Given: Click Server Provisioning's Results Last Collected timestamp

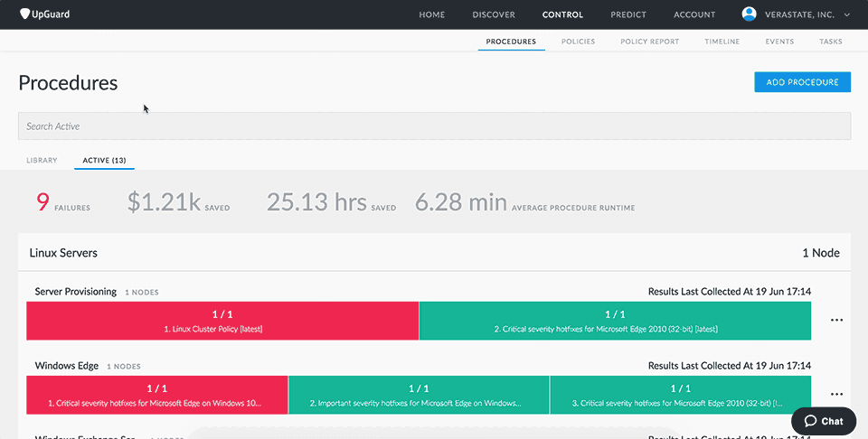Looking at the screenshot, I should [730, 292].
